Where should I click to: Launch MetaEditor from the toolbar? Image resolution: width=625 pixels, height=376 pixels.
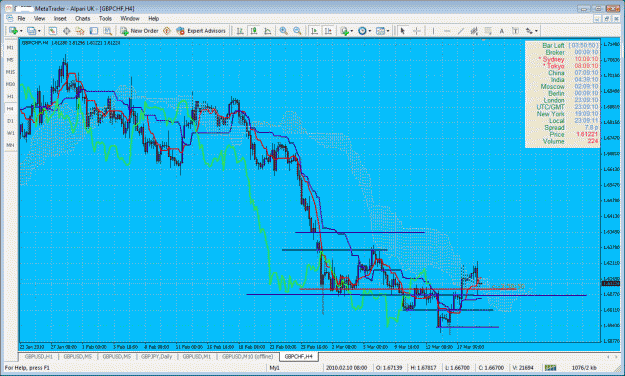click(167, 31)
